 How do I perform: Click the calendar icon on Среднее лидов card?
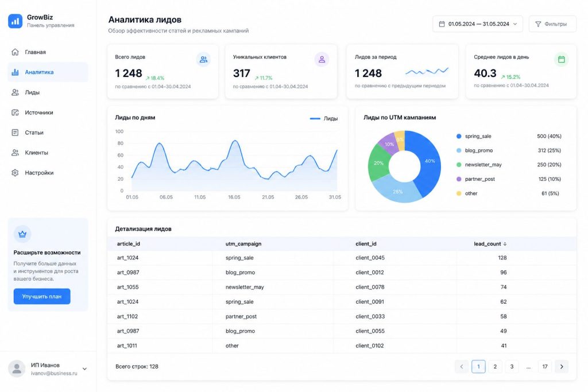(x=561, y=59)
